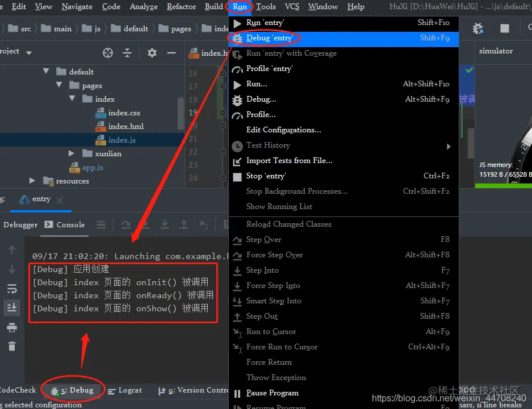This screenshot has width=532, height=409.
Task: Click the Profile... menu item
Action: 344,114
